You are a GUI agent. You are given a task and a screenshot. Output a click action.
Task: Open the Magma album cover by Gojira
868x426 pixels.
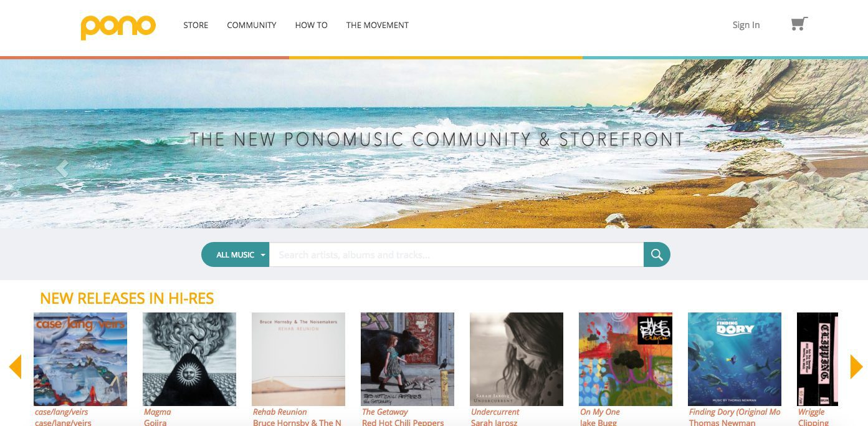click(x=189, y=359)
